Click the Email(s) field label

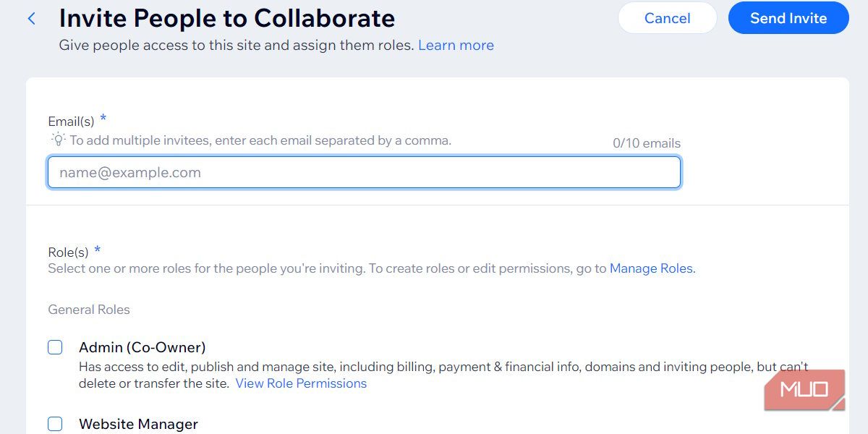point(72,122)
